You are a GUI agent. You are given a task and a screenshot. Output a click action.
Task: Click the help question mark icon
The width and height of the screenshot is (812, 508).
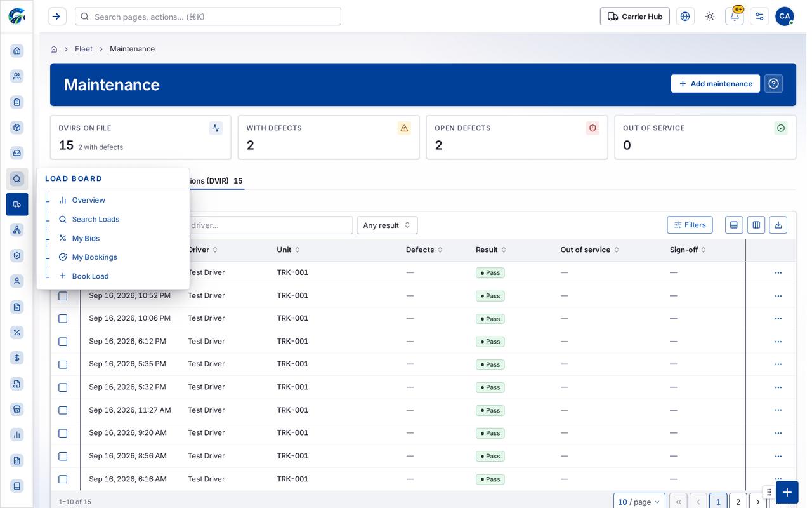(x=773, y=84)
